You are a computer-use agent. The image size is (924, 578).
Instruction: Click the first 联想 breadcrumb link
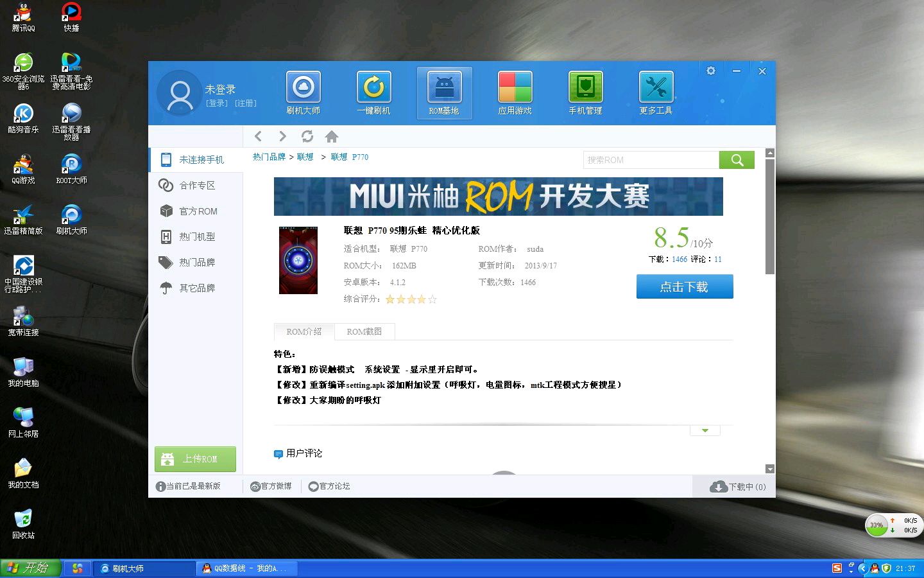(305, 157)
